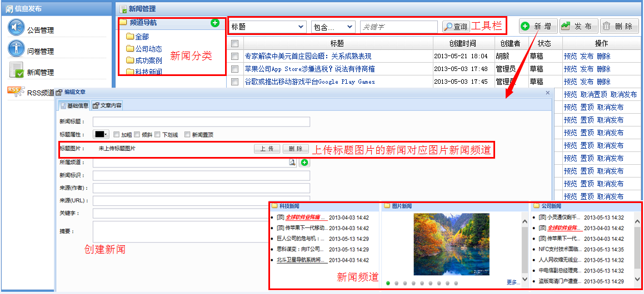Select the 成功案例 folder in channel tree
Viewport: 644px width, 294px height.
click(x=144, y=60)
